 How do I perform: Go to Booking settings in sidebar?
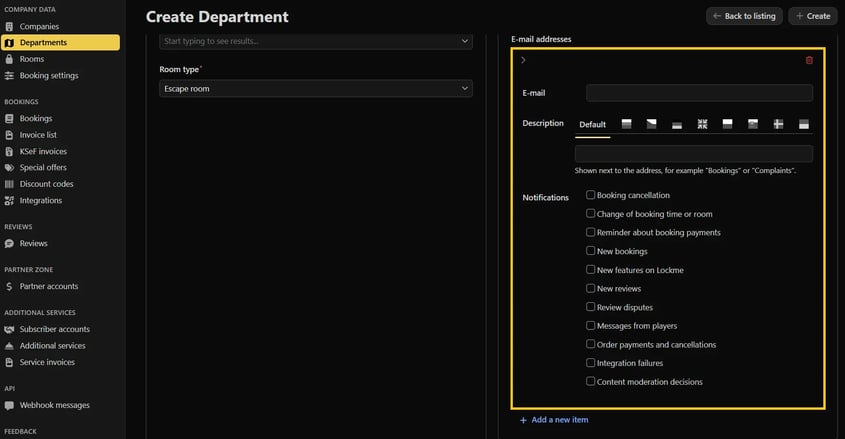(49, 76)
